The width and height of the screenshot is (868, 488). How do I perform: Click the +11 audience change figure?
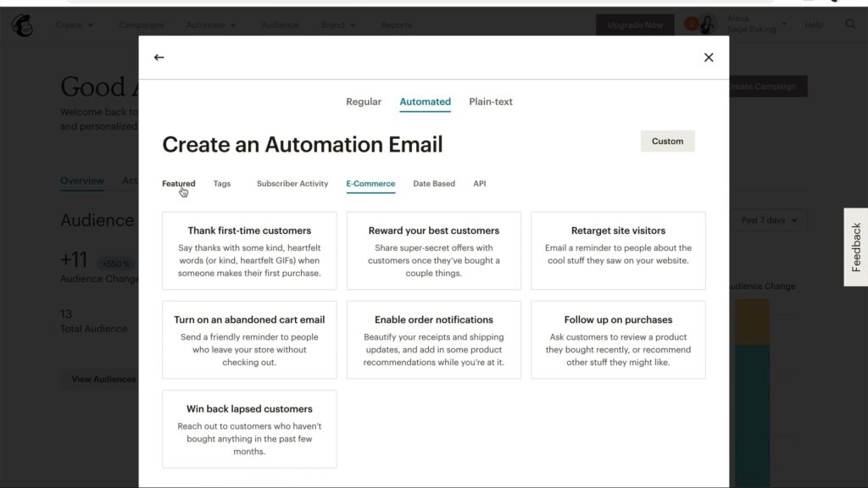click(x=74, y=259)
